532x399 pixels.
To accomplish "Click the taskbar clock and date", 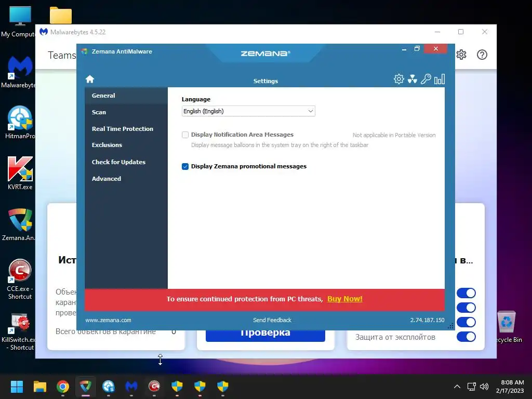I will pos(510,387).
